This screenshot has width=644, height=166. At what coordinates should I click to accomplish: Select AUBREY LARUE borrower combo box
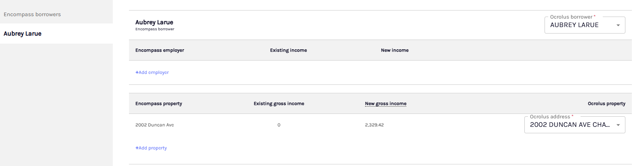pyautogui.click(x=585, y=25)
